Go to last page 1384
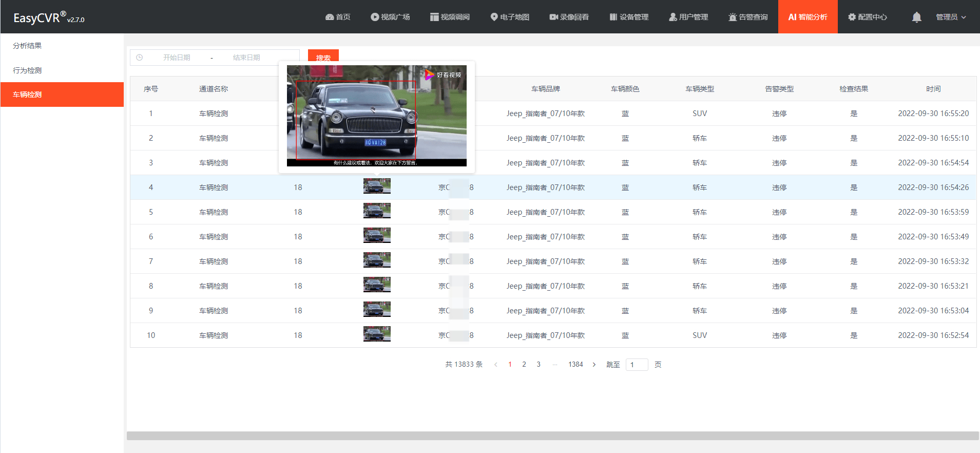 (575, 364)
